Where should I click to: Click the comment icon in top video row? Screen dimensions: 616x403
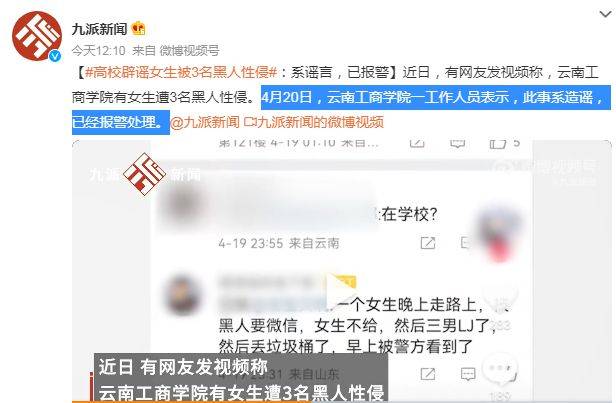[x=457, y=143]
